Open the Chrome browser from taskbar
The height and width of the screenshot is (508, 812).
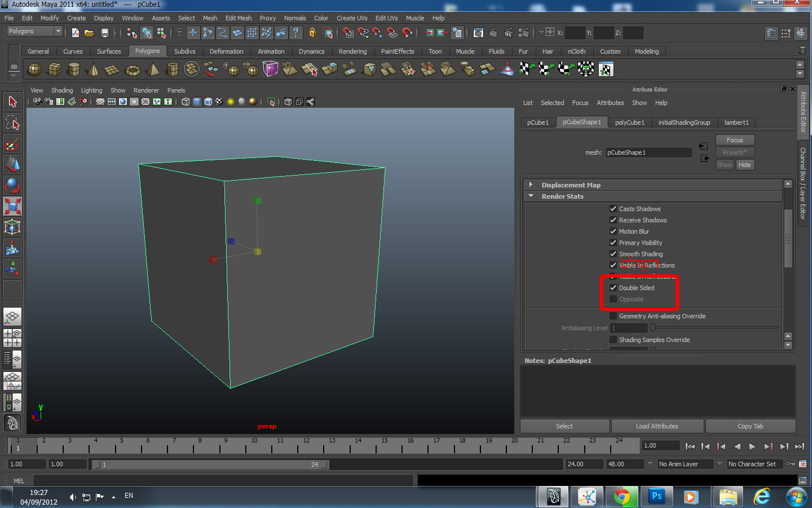[622, 497]
